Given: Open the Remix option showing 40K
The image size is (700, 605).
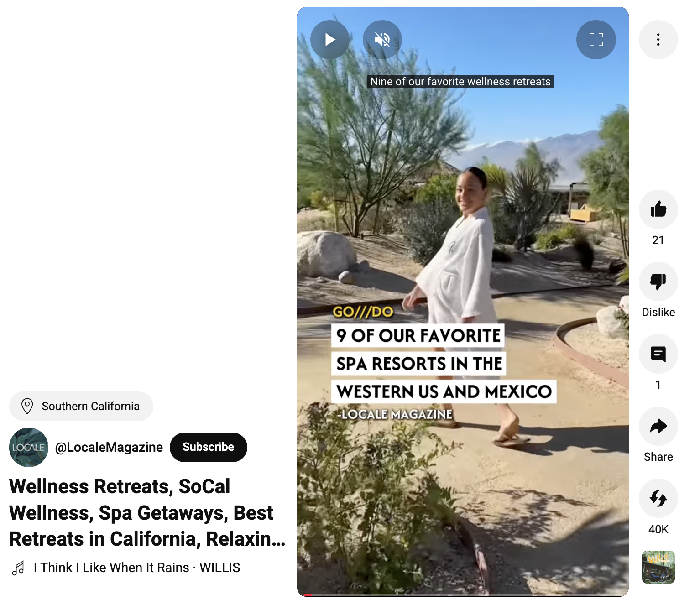Looking at the screenshot, I should tap(658, 498).
